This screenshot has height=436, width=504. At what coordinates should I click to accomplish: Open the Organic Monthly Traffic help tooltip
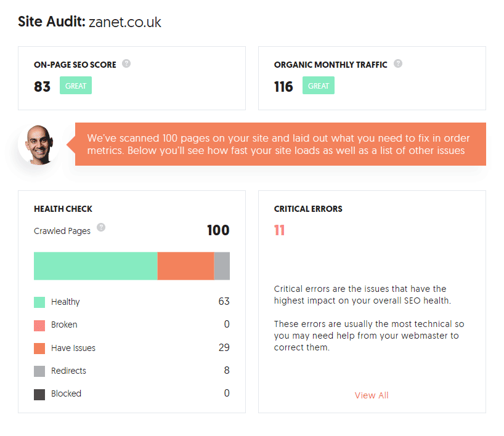tap(398, 63)
